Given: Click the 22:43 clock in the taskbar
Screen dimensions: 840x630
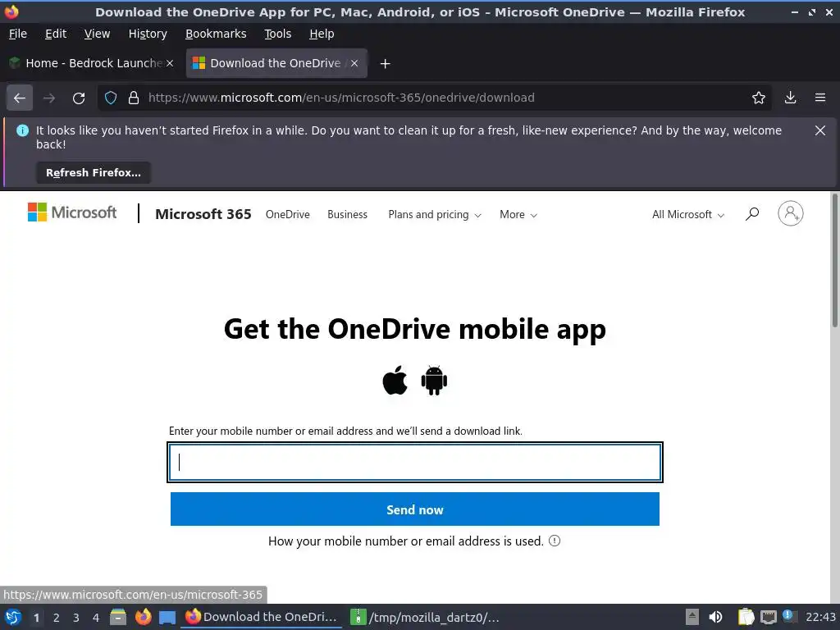Looking at the screenshot, I should [x=820, y=617].
